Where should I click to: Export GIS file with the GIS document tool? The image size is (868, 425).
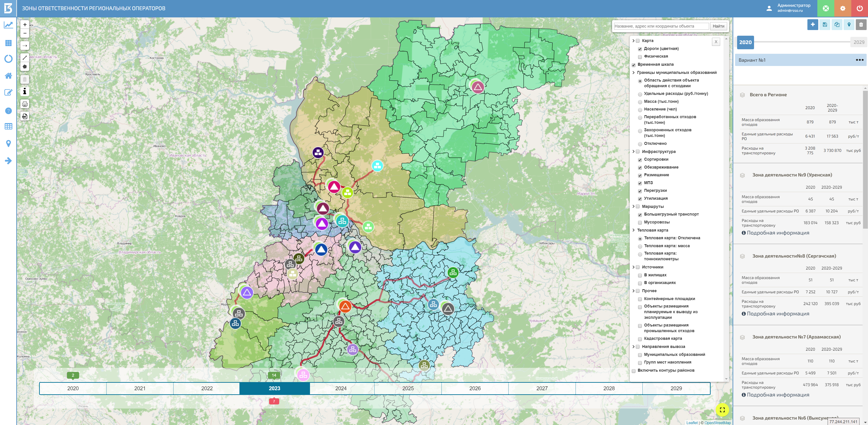pyautogui.click(x=25, y=116)
